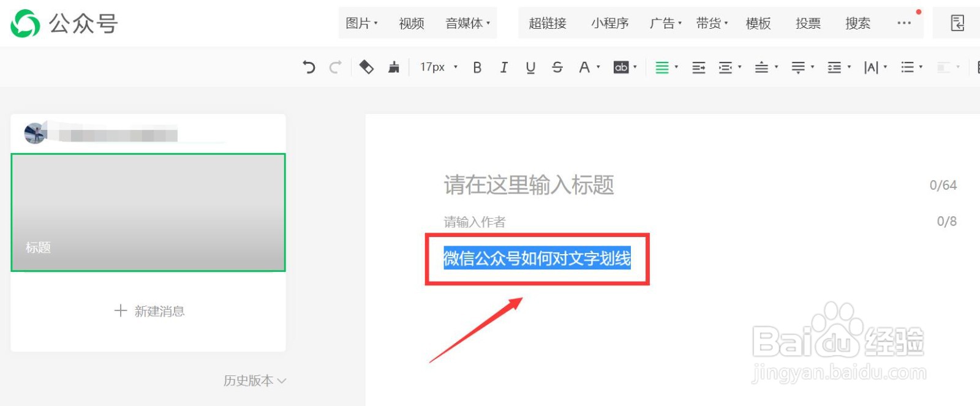Click the redo arrow icon
980x406 pixels.
coord(335,67)
